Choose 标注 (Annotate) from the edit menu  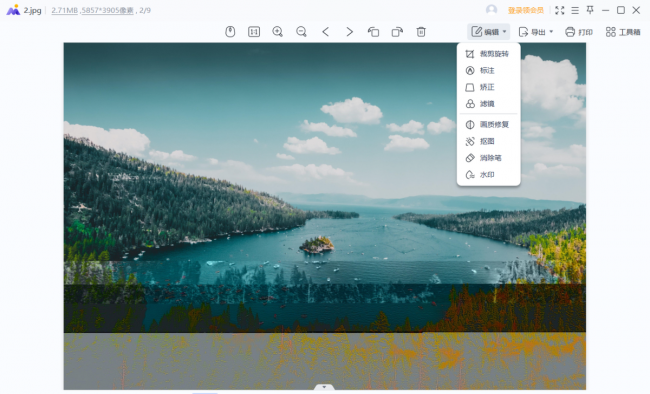pyautogui.click(x=488, y=71)
